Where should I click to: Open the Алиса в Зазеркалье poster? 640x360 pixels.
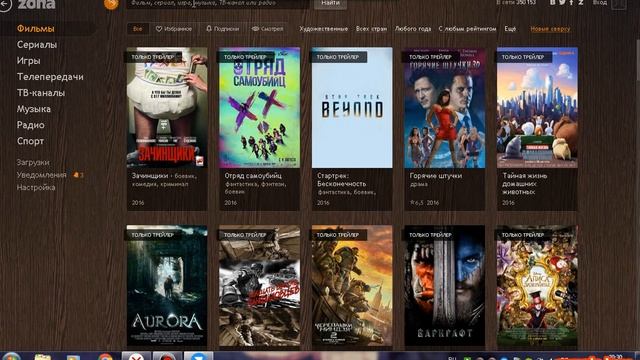tap(537, 286)
